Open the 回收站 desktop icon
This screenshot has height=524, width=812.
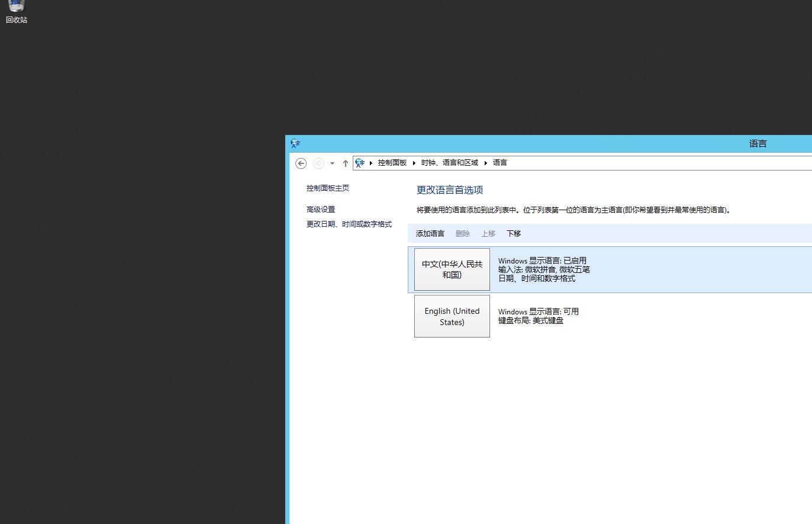click(16, 11)
